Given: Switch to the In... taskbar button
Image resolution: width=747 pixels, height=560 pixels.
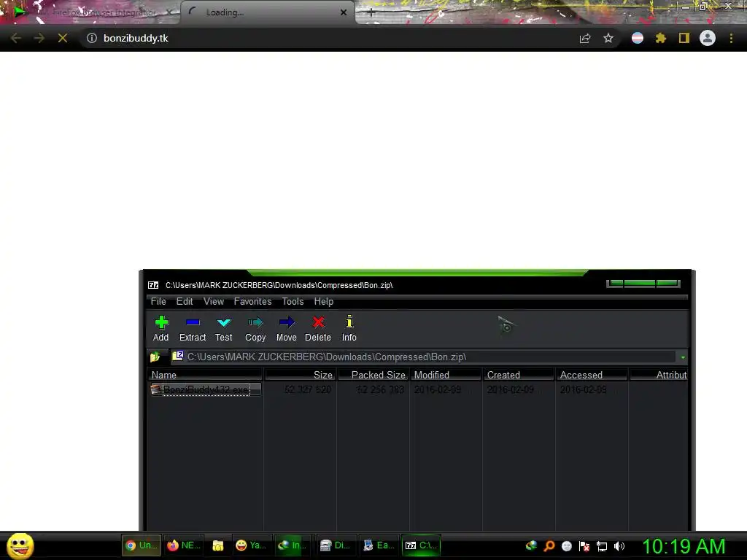Looking at the screenshot, I should (x=292, y=545).
